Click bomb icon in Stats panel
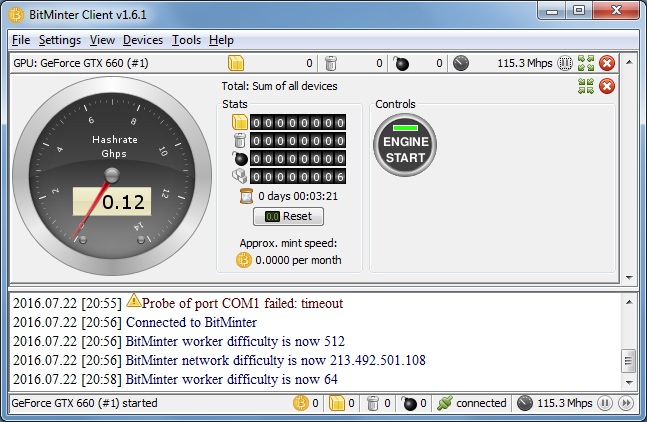The width and height of the screenshot is (647, 422). pyautogui.click(x=240, y=158)
